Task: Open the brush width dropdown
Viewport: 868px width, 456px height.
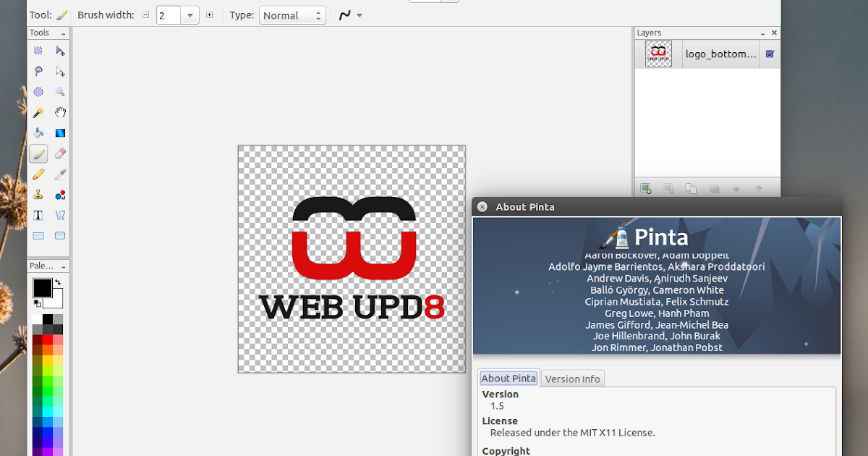Action: (190, 14)
